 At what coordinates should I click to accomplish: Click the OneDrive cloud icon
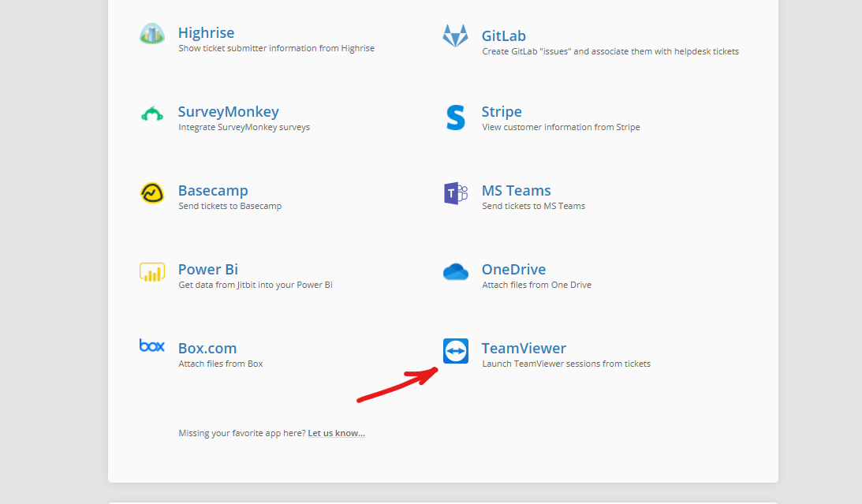[455, 272]
